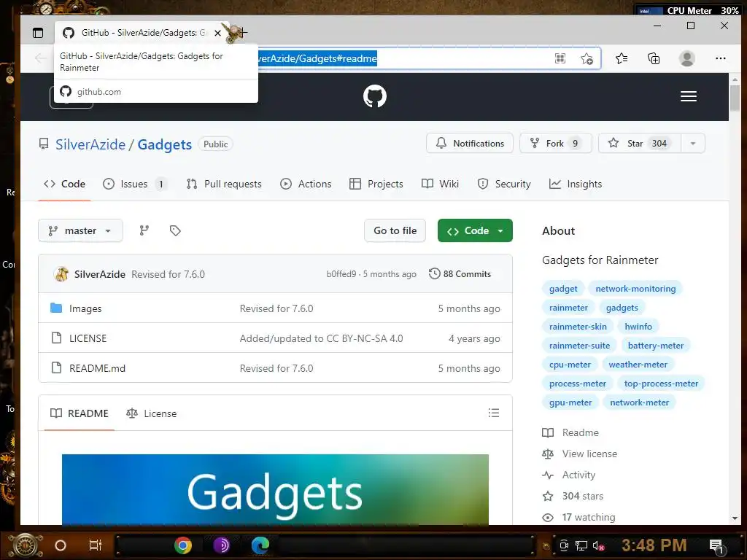
Task: Open SilverAzide commit author avatar
Action: pos(62,274)
